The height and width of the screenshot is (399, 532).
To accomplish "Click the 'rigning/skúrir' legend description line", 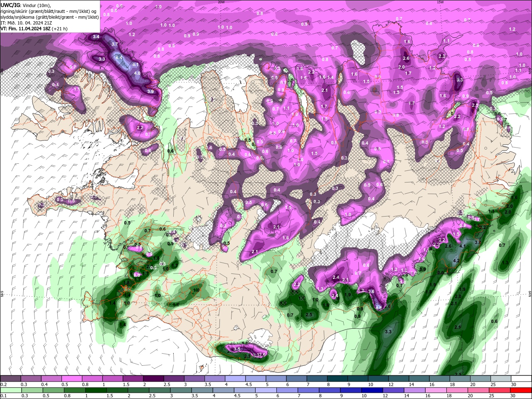I will [x=49, y=11].
